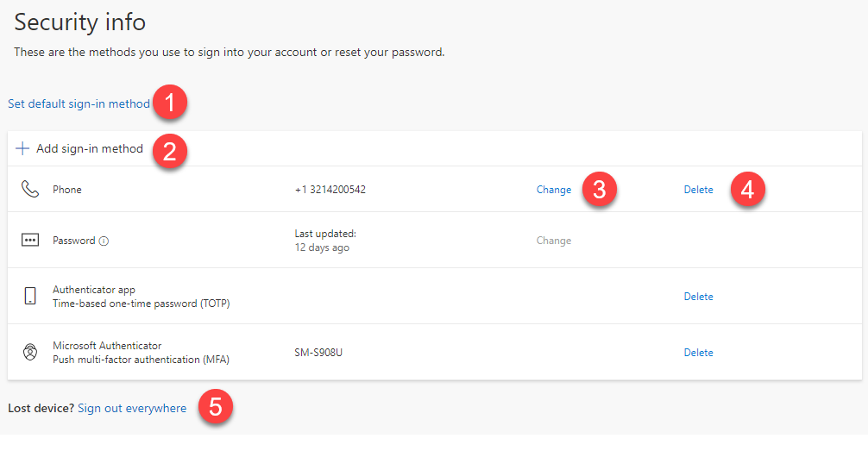Click the Microsoft Authenticator lock icon
This screenshot has height=451, width=868.
coord(30,352)
